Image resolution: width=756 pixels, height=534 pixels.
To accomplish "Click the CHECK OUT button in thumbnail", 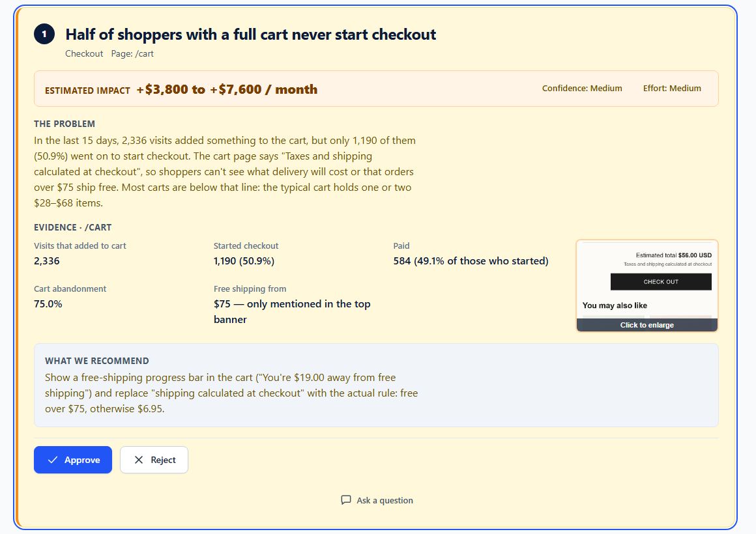I will [661, 282].
